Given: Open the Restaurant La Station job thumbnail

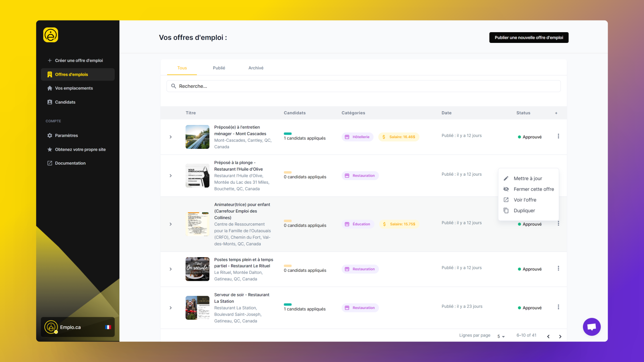Looking at the screenshot, I should 197,308.
